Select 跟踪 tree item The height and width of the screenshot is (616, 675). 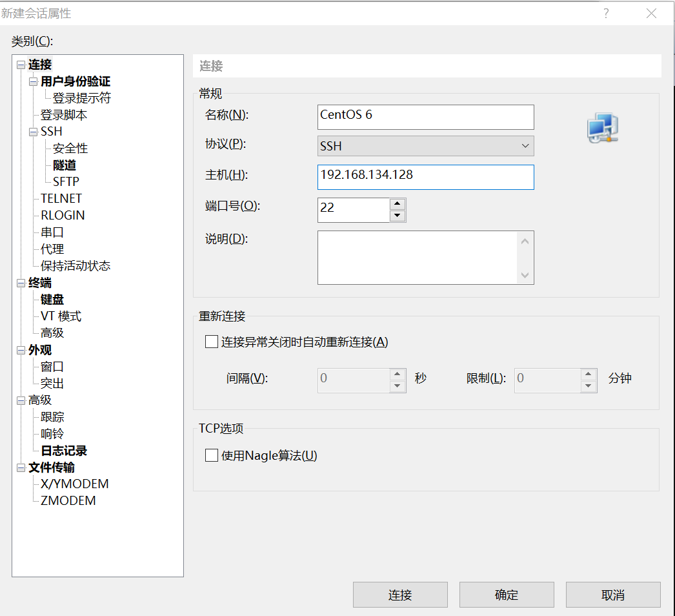52,417
